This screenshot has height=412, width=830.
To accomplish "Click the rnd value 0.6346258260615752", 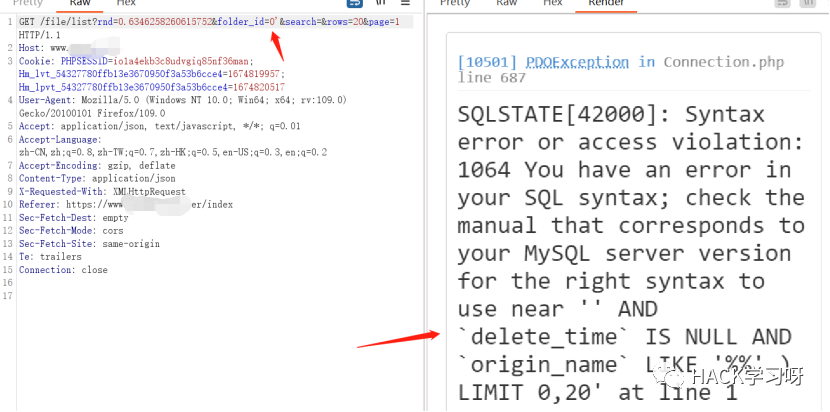I will (x=165, y=22).
